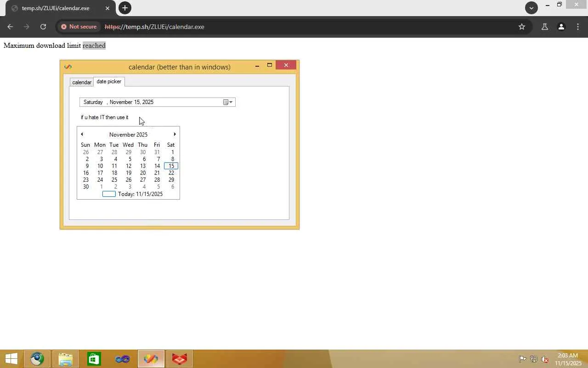Pick November 22 in the calendar
The width and height of the screenshot is (588, 368).
click(x=171, y=173)
